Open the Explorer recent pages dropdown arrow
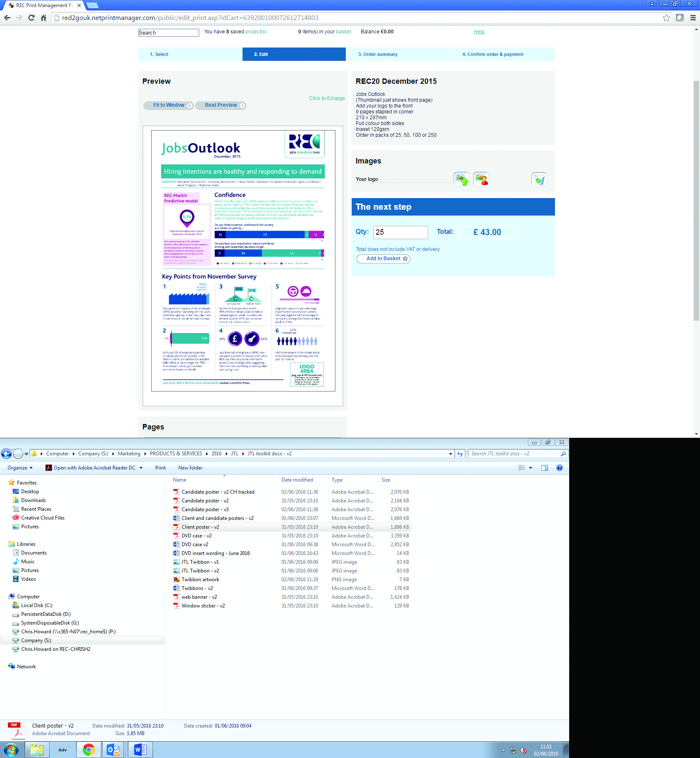Screen dimensions: 700x758 (26, 454)
